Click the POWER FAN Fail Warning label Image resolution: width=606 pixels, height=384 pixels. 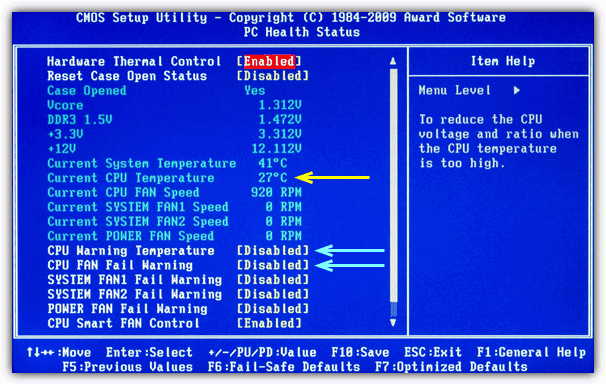pos(127,309)
